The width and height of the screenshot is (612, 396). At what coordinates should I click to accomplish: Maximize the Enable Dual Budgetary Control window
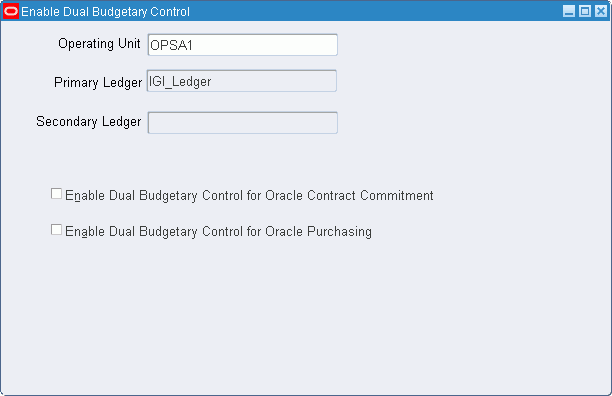[x=585, y=11]
